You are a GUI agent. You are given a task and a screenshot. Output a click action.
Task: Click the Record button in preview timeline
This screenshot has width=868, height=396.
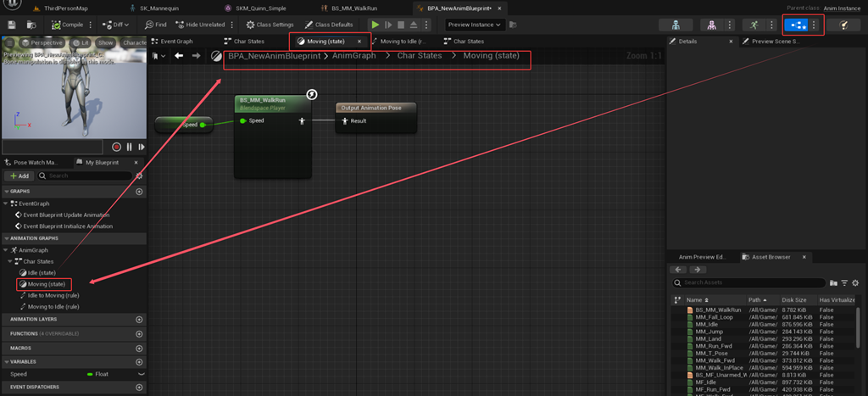117,148
